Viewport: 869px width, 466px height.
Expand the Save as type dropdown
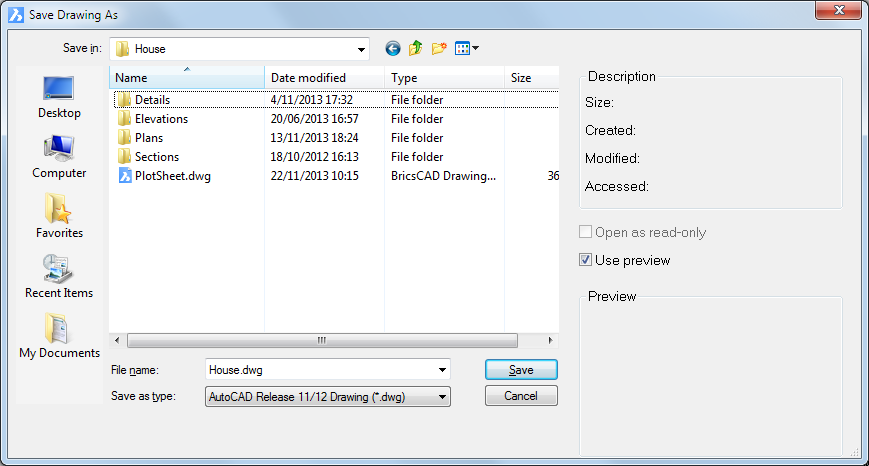point(442,397)
